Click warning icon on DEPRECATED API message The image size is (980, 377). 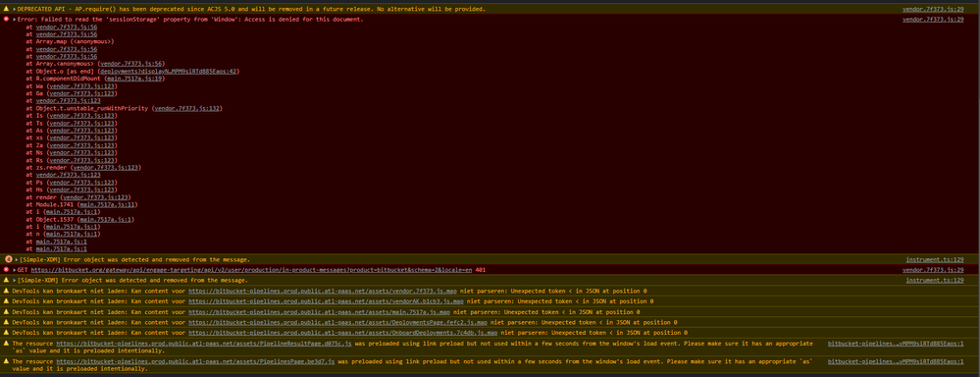6,10
